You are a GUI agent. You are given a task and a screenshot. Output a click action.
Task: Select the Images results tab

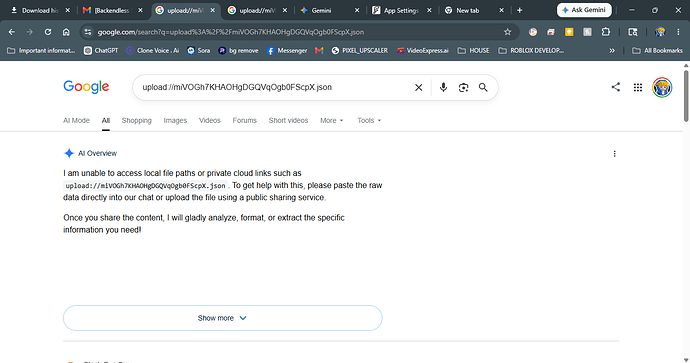click(175, 120)
